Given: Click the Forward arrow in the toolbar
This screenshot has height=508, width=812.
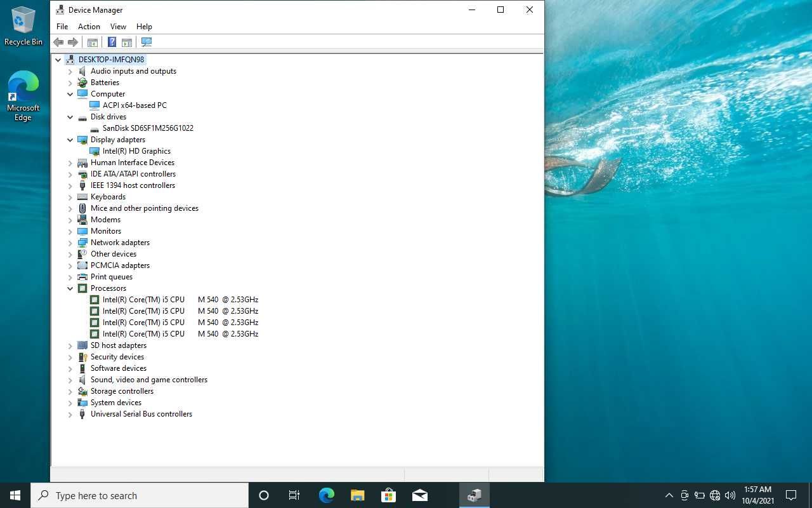Looking at the screenshot, I should 73,42.
